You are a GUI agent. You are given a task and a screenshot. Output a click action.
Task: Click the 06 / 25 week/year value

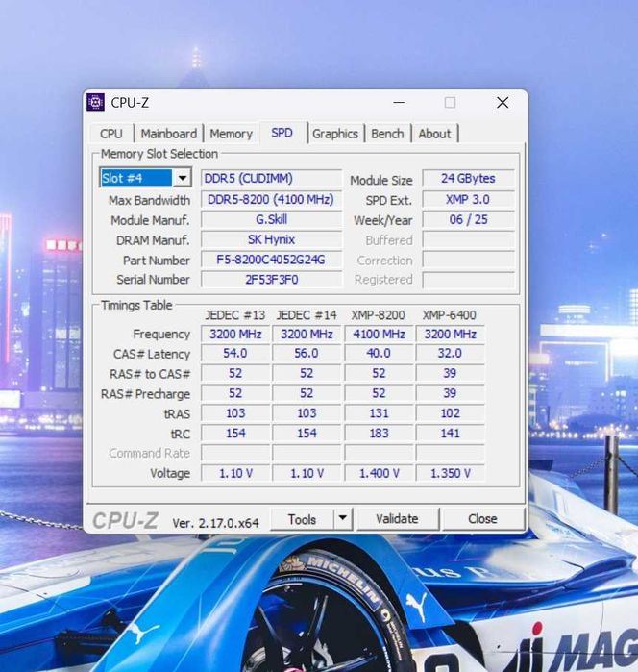[x=468, y=219]
